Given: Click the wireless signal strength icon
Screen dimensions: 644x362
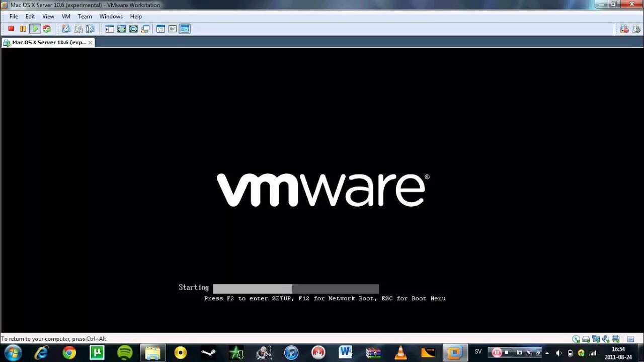Looking at the screenshot, I should click(x=593, y=353).
